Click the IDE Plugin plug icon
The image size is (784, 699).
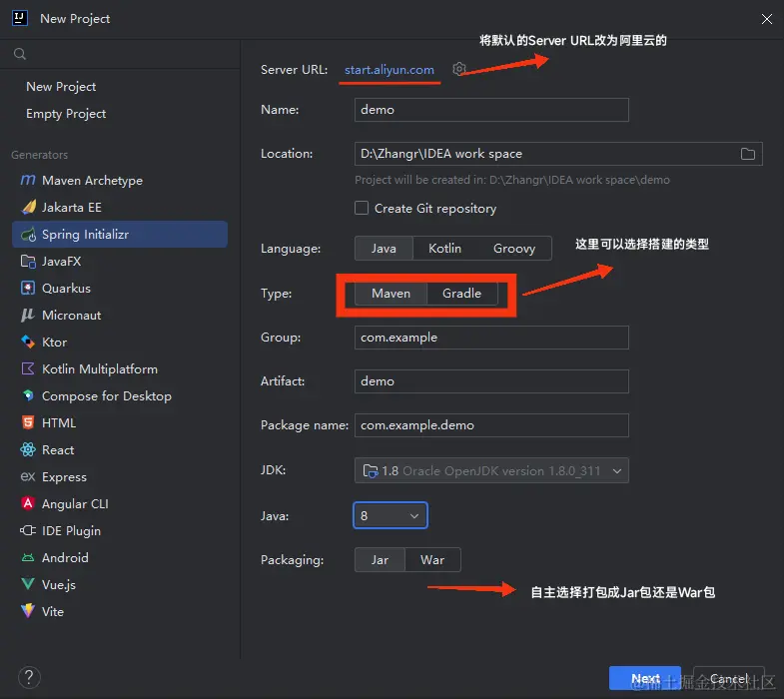click(x=28, y=530)
